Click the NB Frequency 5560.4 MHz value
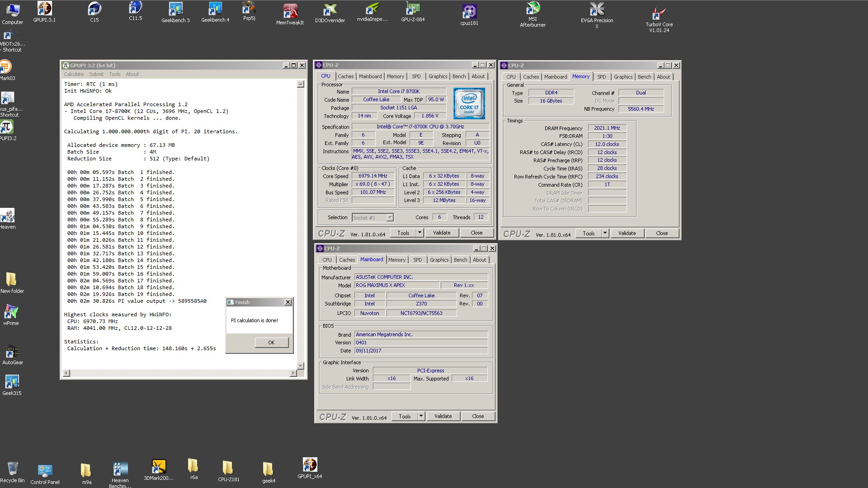The height and width of the screenshot is (488, 868). pos(641,109)
